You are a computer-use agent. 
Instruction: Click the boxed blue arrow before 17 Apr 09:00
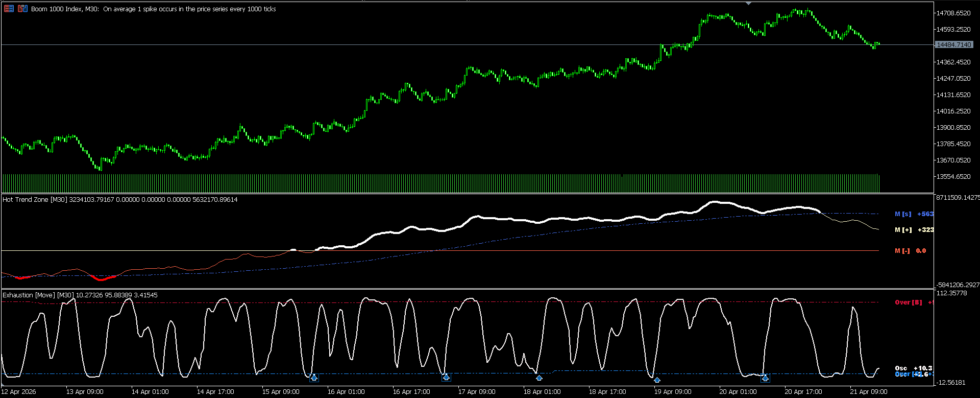click(446, 377)
